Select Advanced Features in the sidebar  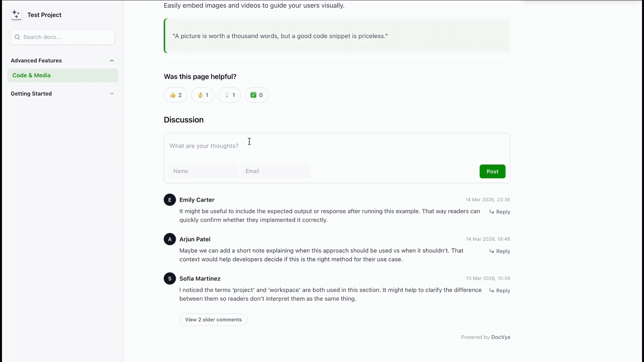coord(36,60)
